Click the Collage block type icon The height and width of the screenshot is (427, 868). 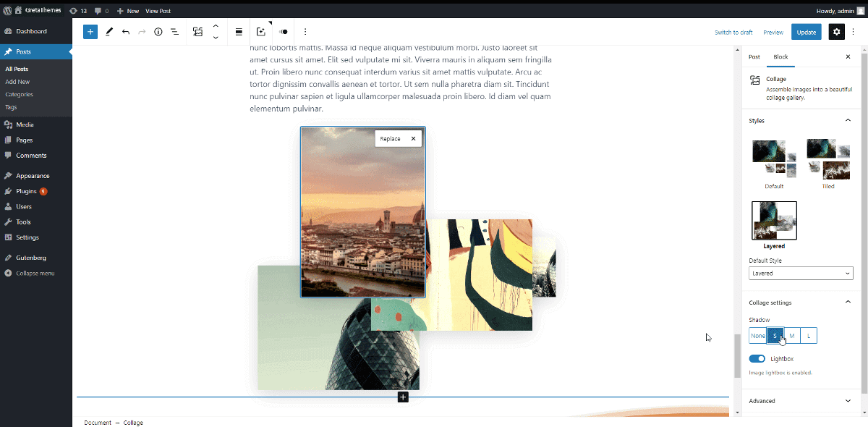197,32
